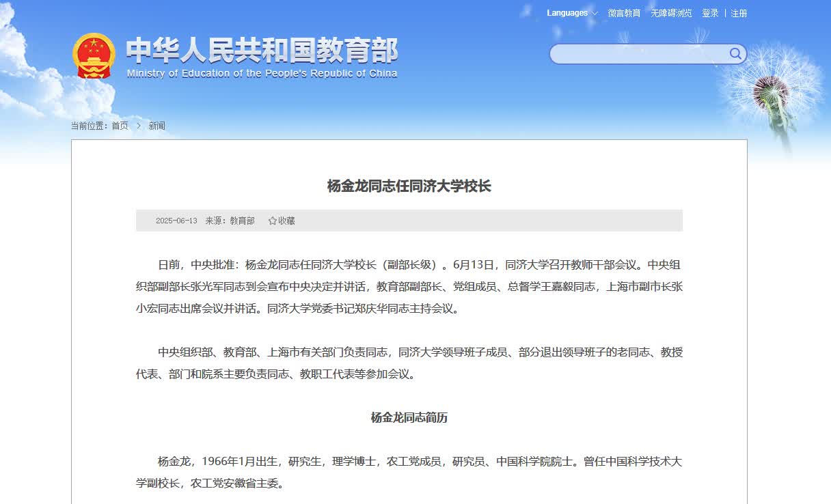831x504 pixels.
Task: Go to 新闻 in breadcrumb
Action: 157,126
